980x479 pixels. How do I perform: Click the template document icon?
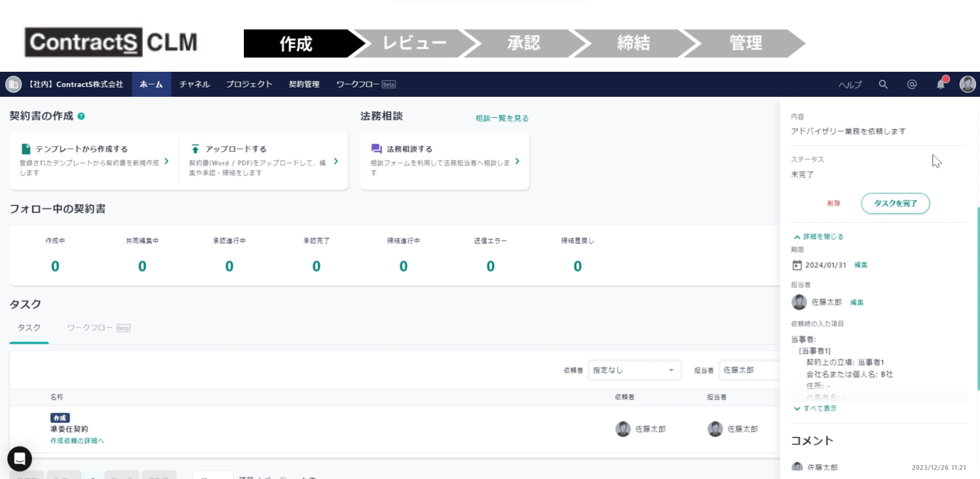coord(26,149)
